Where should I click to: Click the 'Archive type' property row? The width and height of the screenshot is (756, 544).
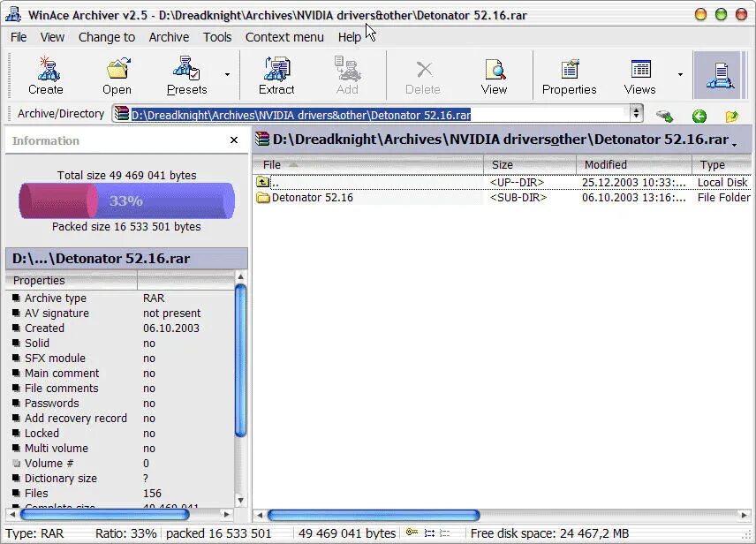point(120,298)
